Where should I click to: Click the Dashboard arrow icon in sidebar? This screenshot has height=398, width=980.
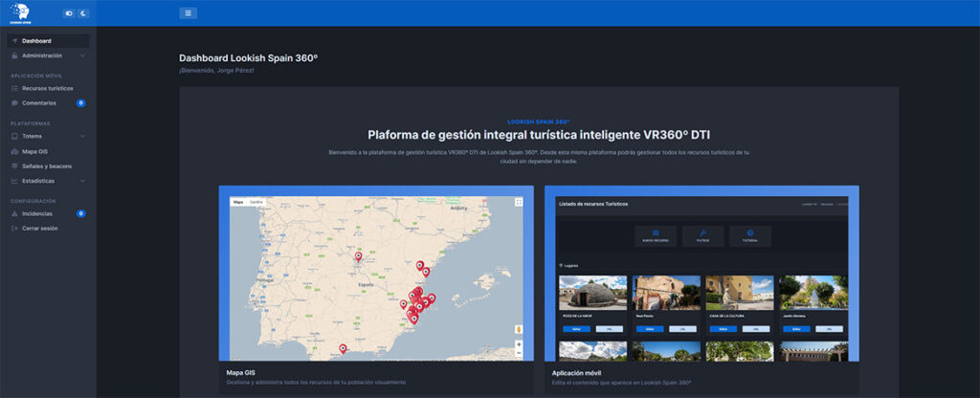click(14, 40)
